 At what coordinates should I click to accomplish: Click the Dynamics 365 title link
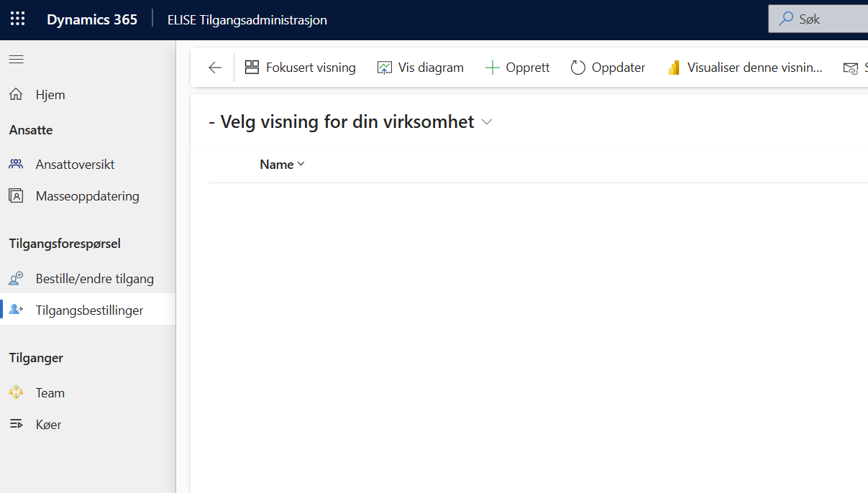point(92,19)
